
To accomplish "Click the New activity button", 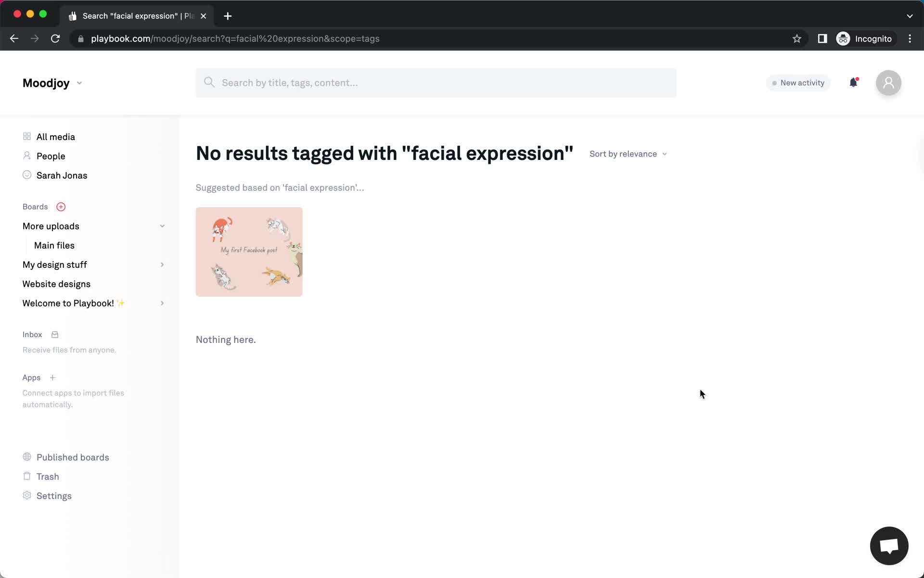I will point(798,82).
